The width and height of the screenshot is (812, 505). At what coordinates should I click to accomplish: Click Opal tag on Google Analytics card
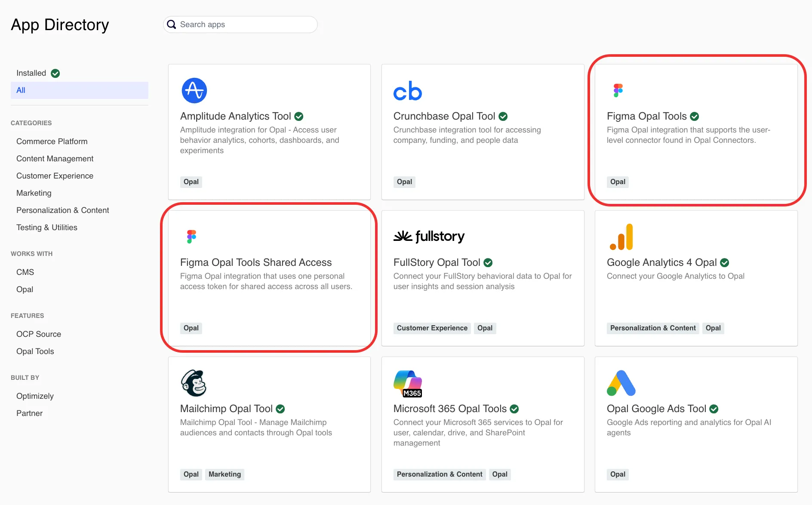click(713, 328)
